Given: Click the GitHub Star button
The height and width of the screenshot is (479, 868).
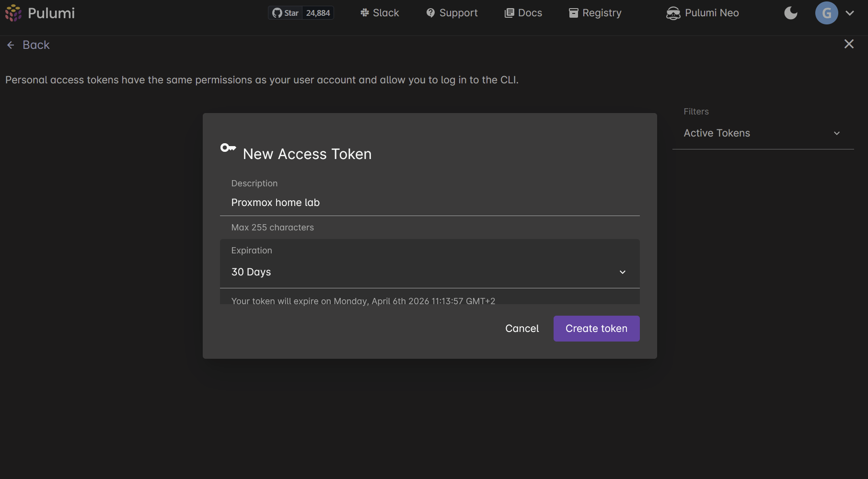Looking at the screenshot, I should (x=285, y=13).
